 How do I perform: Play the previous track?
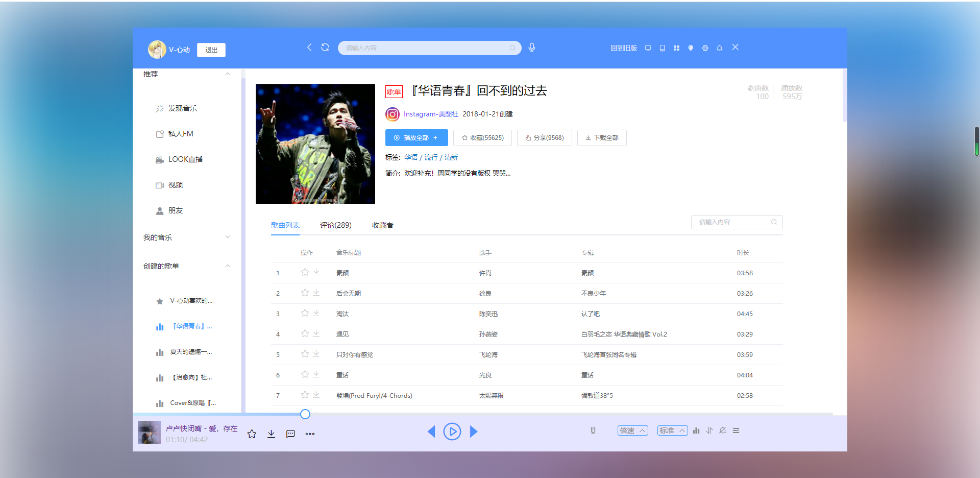431,432
